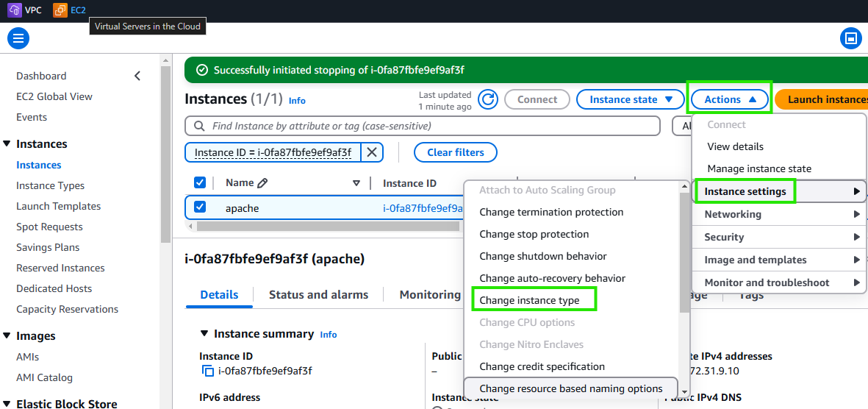Toggle the select-all instances checkbox
This screenshot has width=868, height=409.
coord(200,182)
